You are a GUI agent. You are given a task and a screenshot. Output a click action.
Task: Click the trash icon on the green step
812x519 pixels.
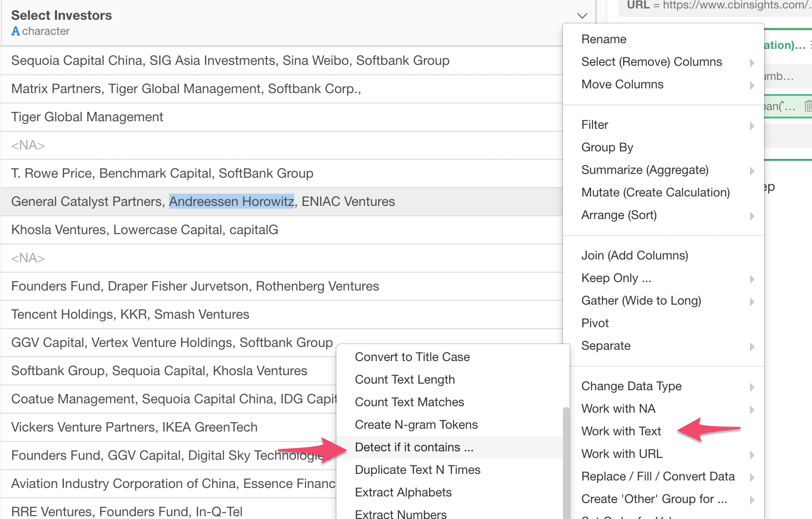[x=808, y=106]
